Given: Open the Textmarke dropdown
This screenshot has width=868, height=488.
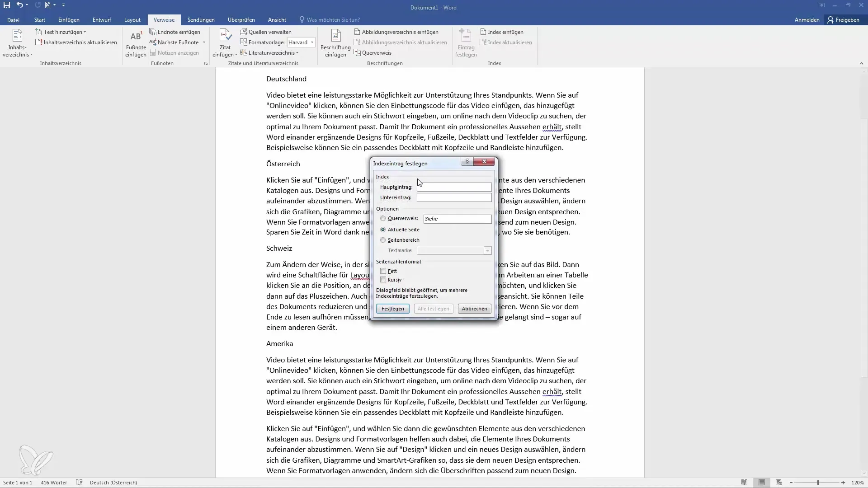Looking at the screenshot, I should 487,250.
